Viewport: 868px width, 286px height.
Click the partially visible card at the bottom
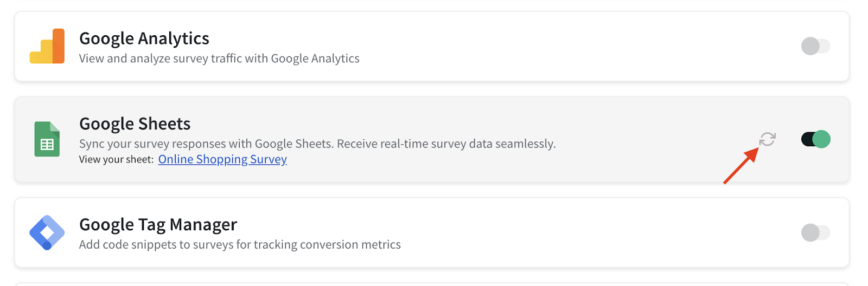432,284
